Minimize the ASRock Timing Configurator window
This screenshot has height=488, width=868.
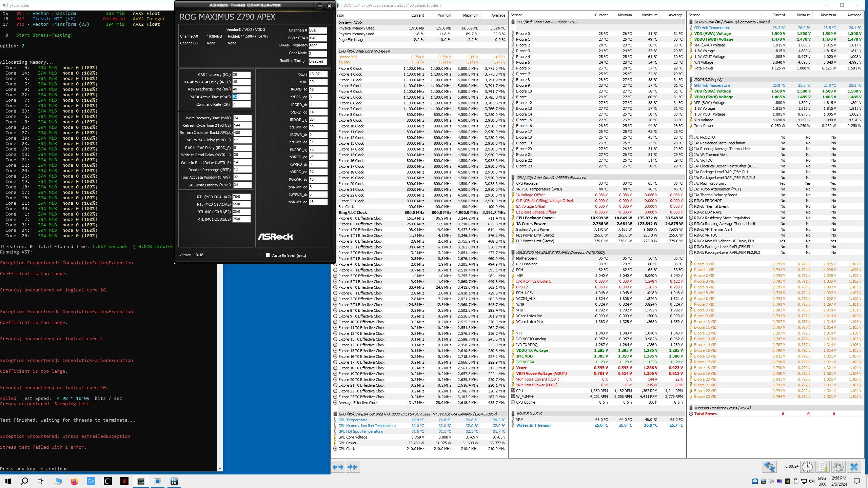pyautogui.click(x=320, y=6)
